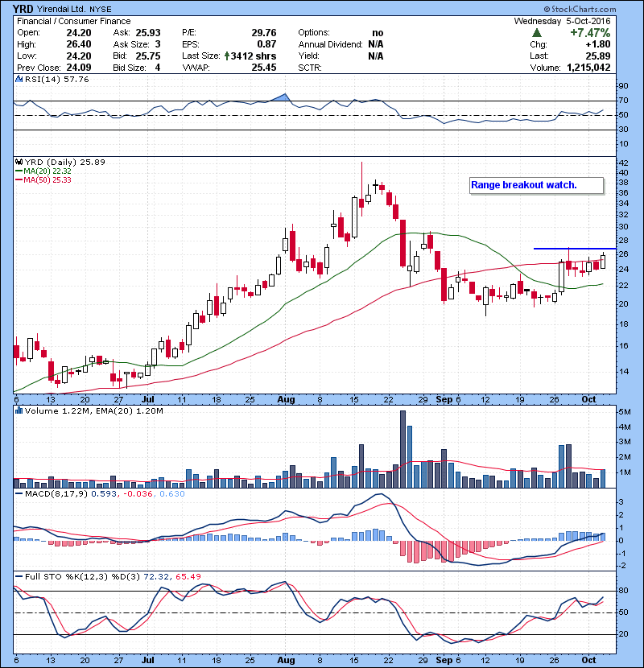Click the YRD candlestick chart icon
Screen dimensions: 644x668
coord(19,162)
